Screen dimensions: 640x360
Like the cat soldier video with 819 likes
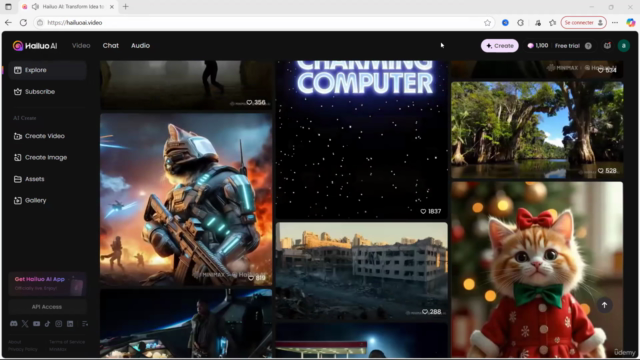click(251, 278)
